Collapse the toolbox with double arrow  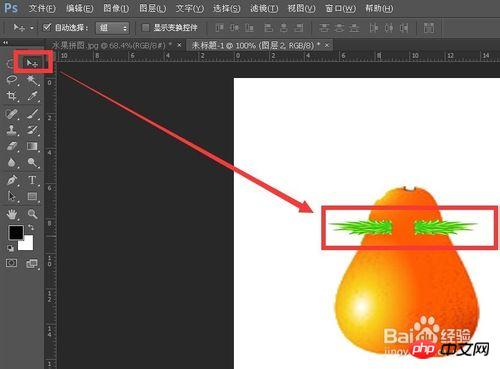(x=5, y=43)
